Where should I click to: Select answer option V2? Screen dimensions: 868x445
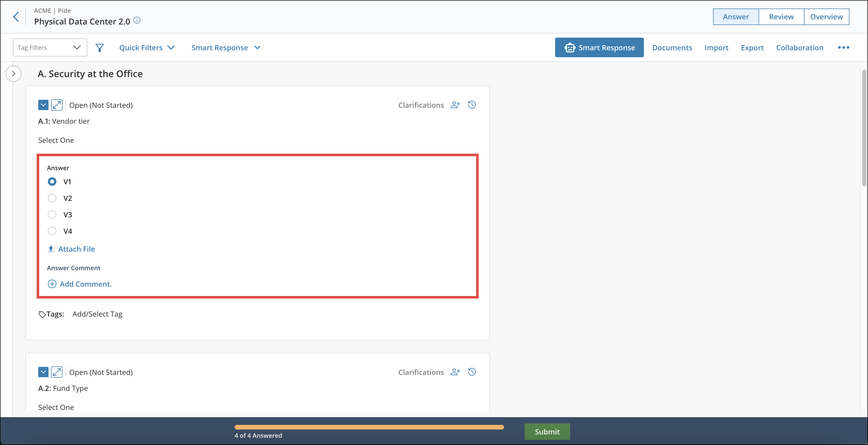(52, 198)
